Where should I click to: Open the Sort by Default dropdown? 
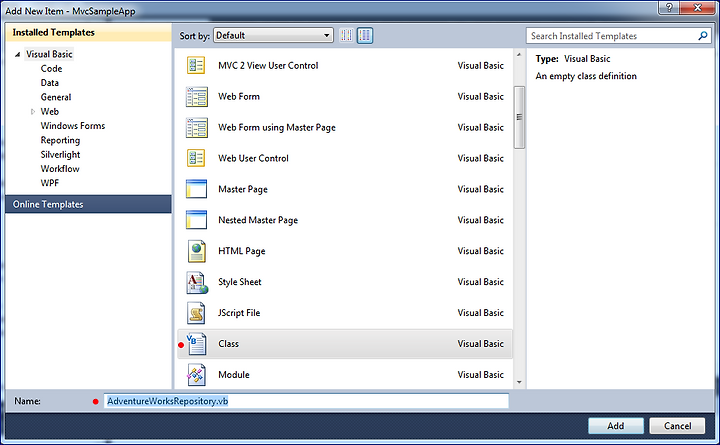pos(273,35)
